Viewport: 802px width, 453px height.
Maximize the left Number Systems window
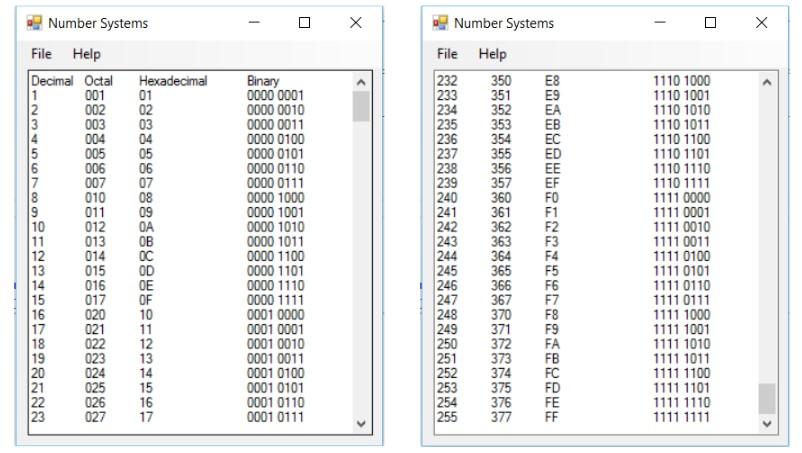pos(304,22)
